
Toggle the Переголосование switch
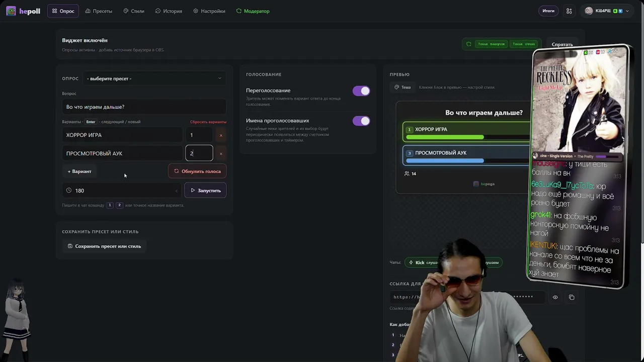pyautogui.click(x=361, y=91)
